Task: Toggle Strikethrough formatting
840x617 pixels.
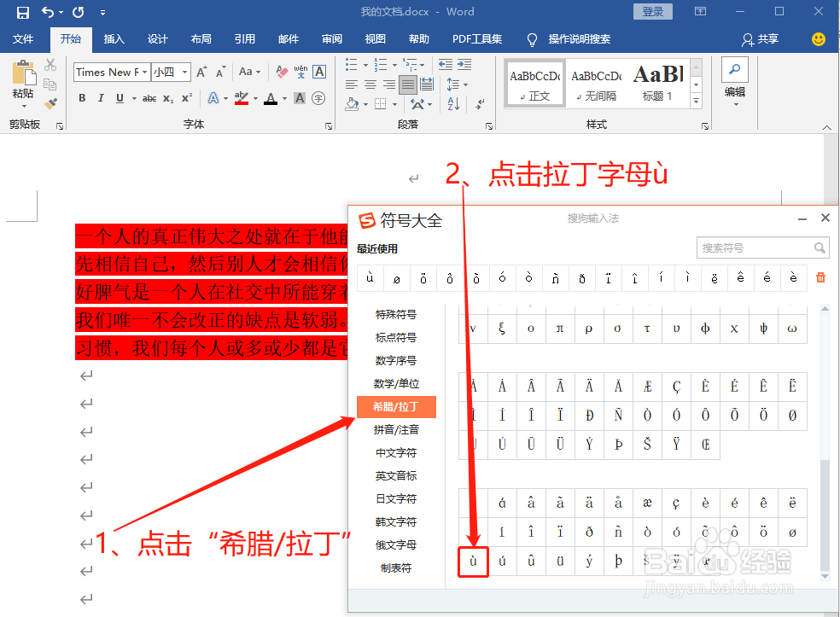Action: click(149, 97)
